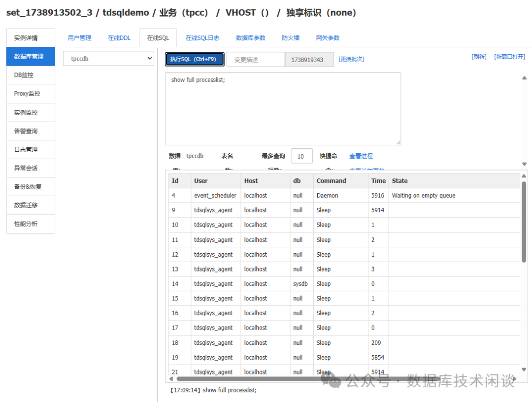532x402 pixels.
Task: Click the 执行SQL (Ctrl+F9) button
Action: click(194, 58)
